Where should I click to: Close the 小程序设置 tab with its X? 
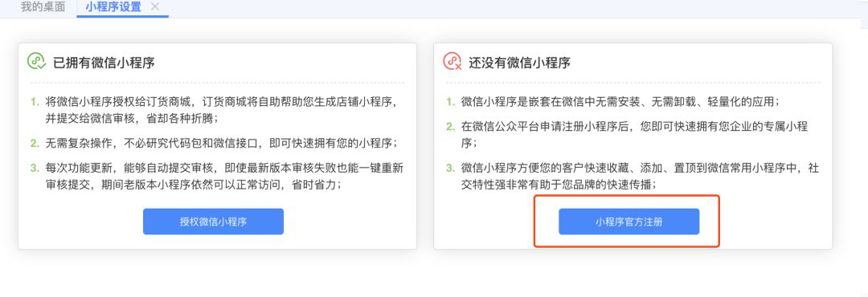tap(155, 7)
